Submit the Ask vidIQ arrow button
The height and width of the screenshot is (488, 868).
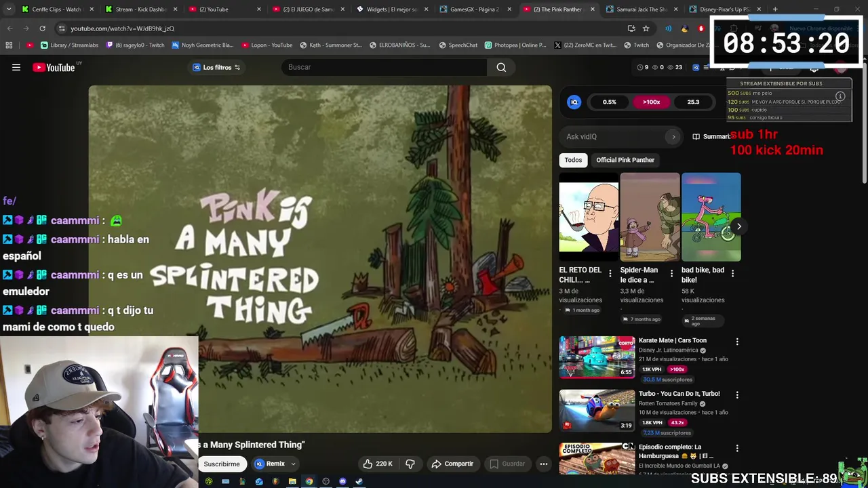tap(673, 136)
